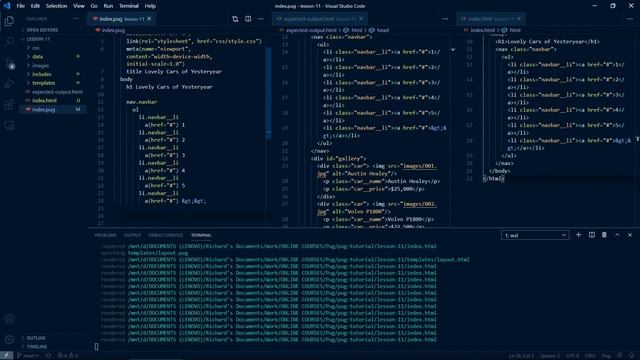
Task: Click the git branch indicator in the status bar
Action: (28, 356)
